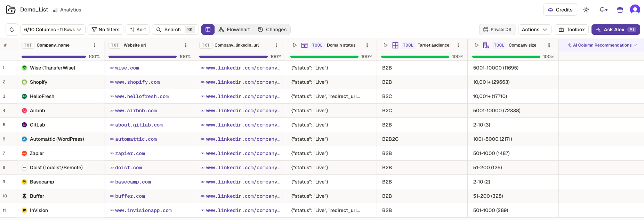This screenshot has width=644, height=220.
Task: Click the Buffer logo icon
Action: point(24,196)
